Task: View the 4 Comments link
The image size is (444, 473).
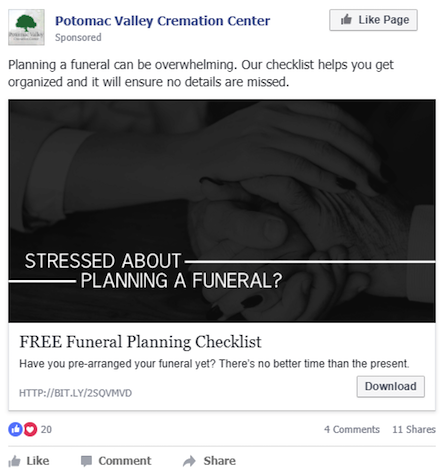Action: [x=352, y=429]
